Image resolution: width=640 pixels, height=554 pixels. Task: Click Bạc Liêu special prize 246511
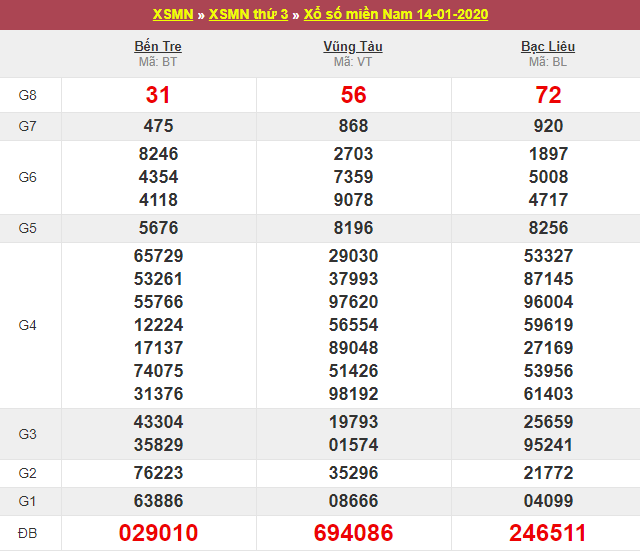pos(548,533)
